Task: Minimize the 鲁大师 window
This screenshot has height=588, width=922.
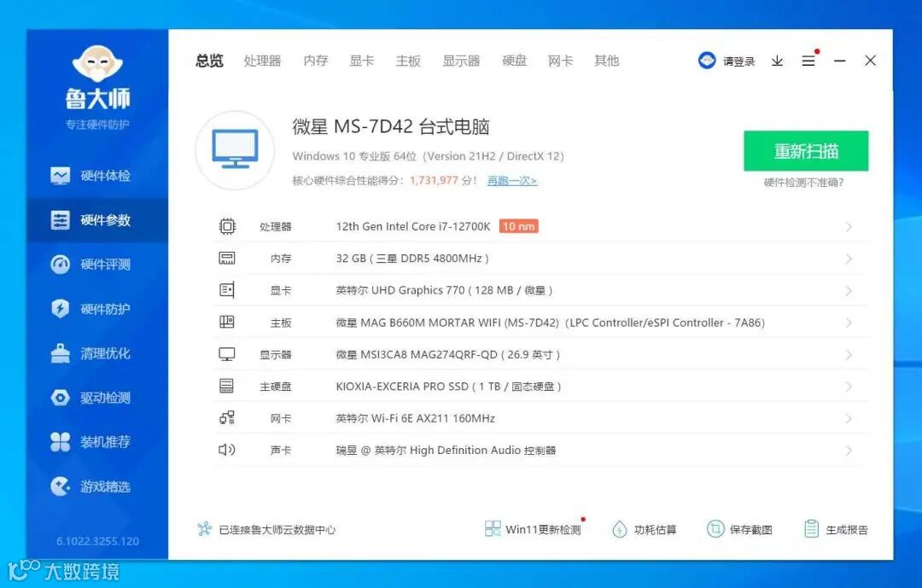Action: (x=840, y=61)
